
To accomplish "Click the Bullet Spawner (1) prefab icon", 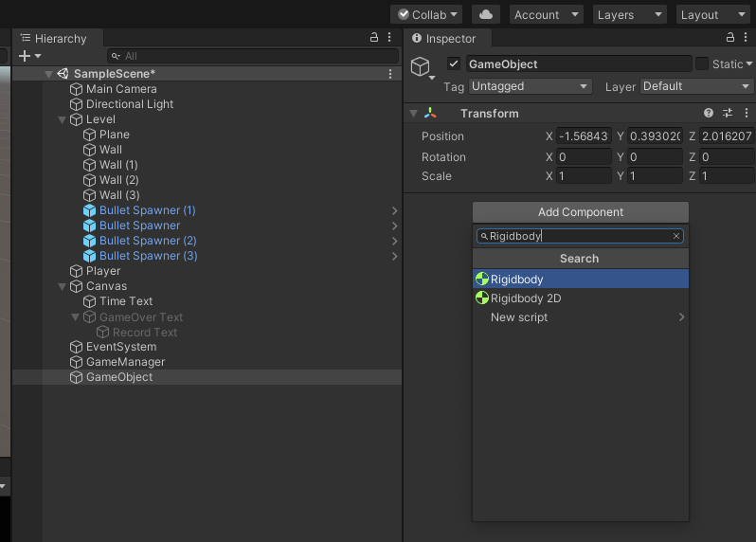I will click(x=90, y=210).
